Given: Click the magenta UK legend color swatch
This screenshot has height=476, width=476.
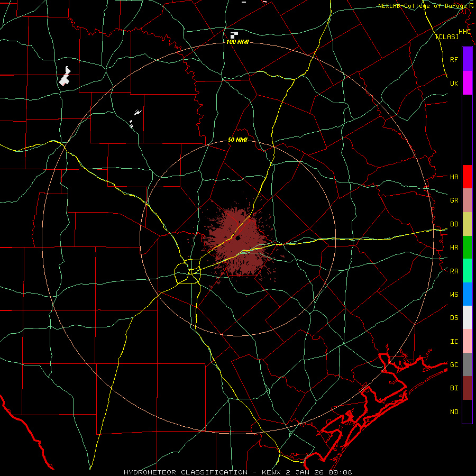Looking at the screenshot, I should click(x=467, y=83).
